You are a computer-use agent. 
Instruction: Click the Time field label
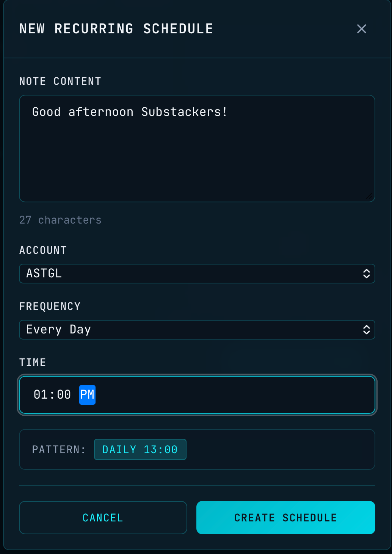[33, 363]
